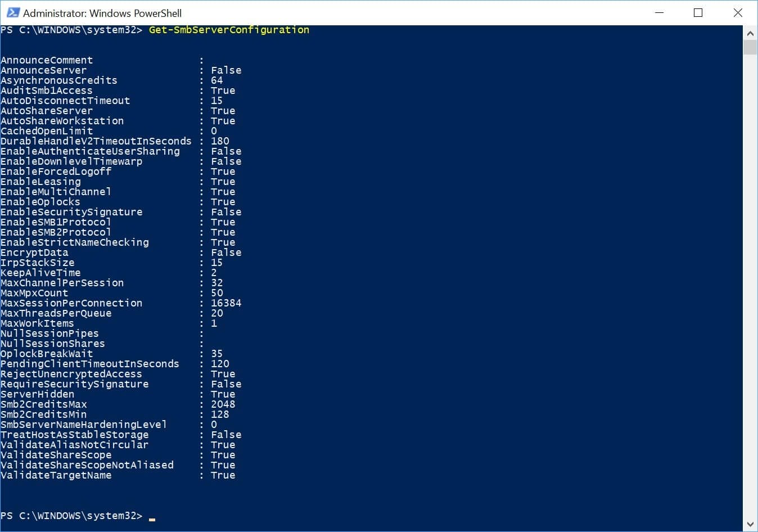
Task: Click the empty vertical scrollbar track
Action: (750, 281)
